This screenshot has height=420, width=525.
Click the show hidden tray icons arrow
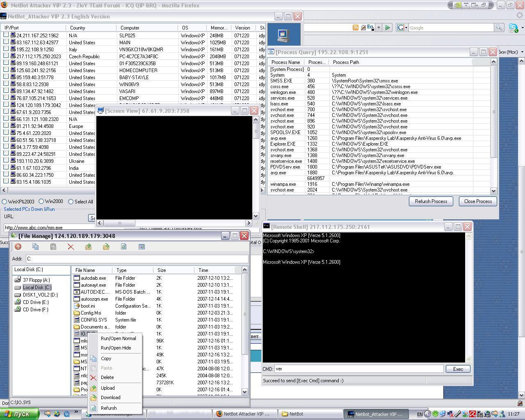pos(427,414)
